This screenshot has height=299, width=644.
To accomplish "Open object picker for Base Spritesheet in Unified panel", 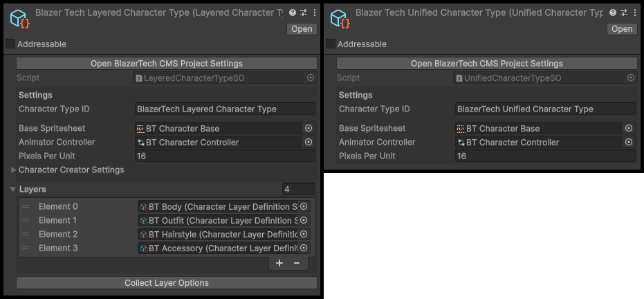I will coord(629,128).
